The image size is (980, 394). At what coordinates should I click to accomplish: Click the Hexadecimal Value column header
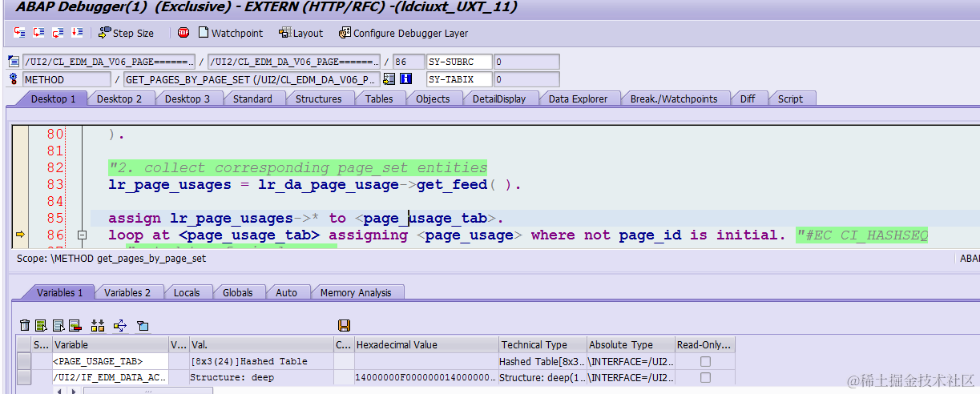click(x=426, y=344)
